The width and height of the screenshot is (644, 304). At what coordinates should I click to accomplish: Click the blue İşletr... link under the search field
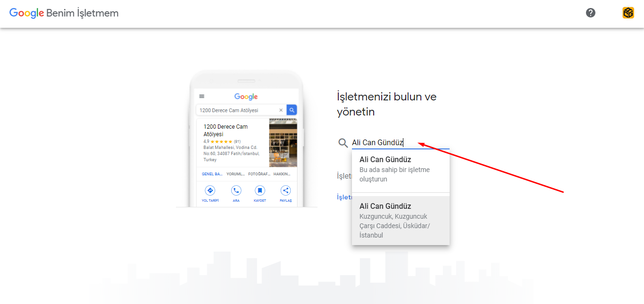click(x=344, y=197)
